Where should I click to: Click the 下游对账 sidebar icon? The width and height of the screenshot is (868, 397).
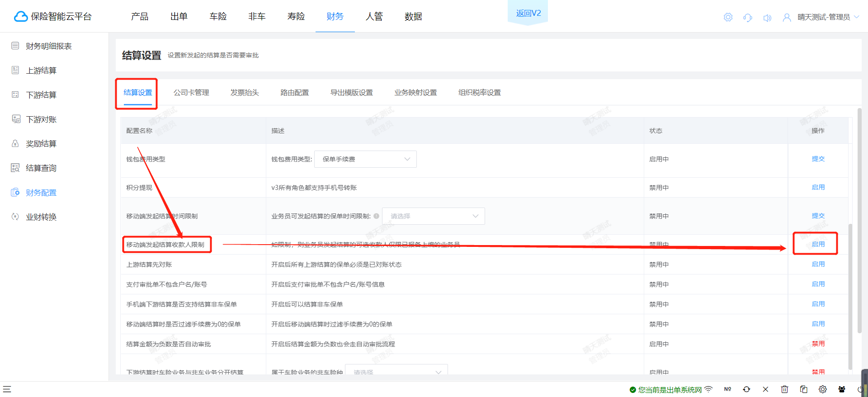(x=16, y=119)
